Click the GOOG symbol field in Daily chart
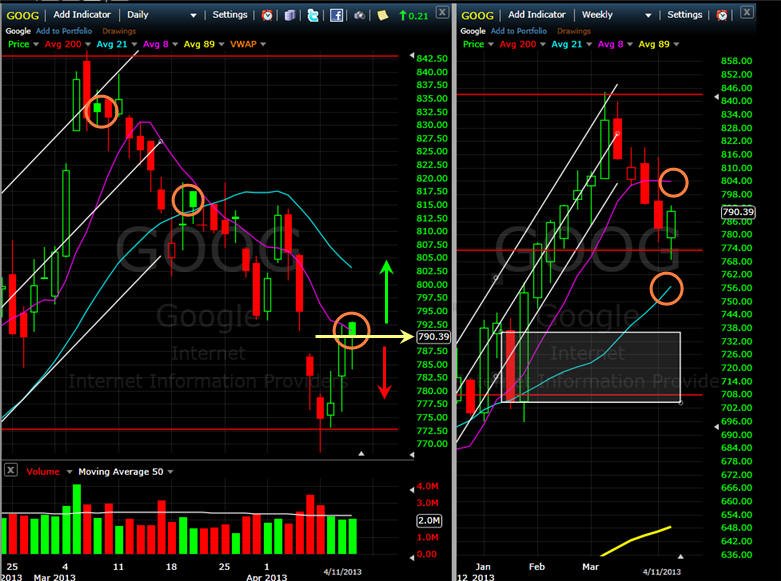The image size is (781, 581). [22, 15]
